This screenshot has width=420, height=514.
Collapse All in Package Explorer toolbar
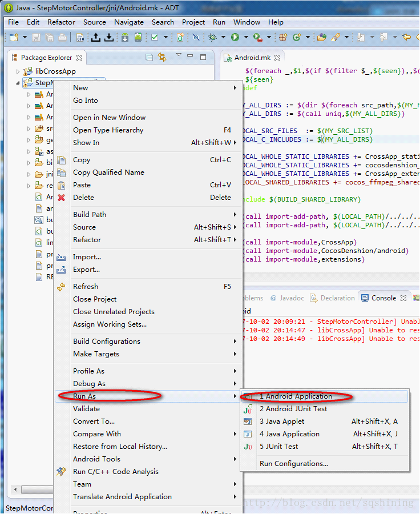[150, 57]
